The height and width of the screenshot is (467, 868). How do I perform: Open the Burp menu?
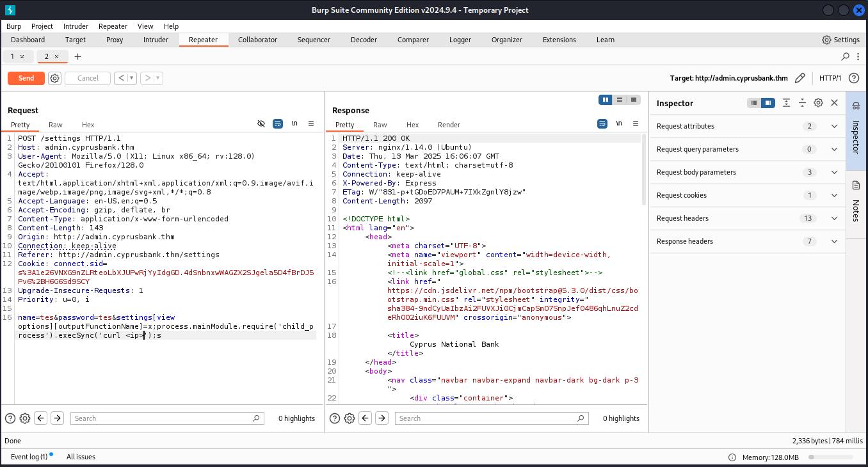pyautogui.click(x=13, y=26)
